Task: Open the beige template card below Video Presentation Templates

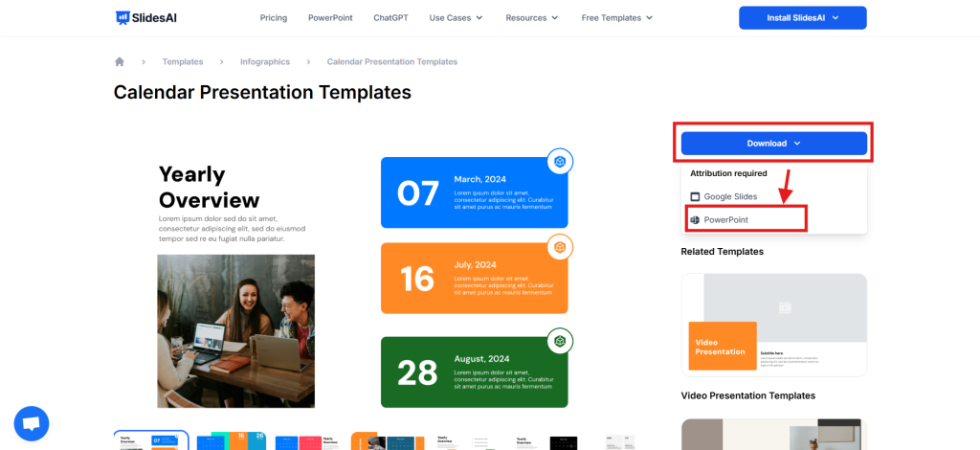Action: click(x=773, y=435)
